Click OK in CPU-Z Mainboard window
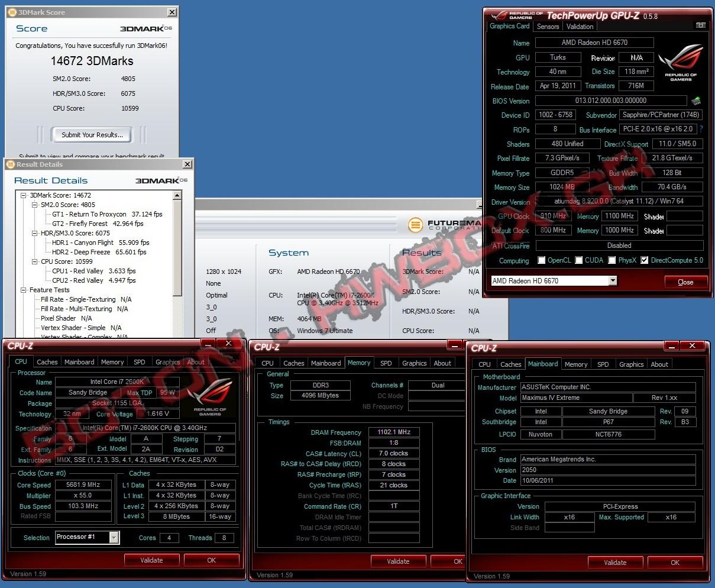 [x=675, y=563]
